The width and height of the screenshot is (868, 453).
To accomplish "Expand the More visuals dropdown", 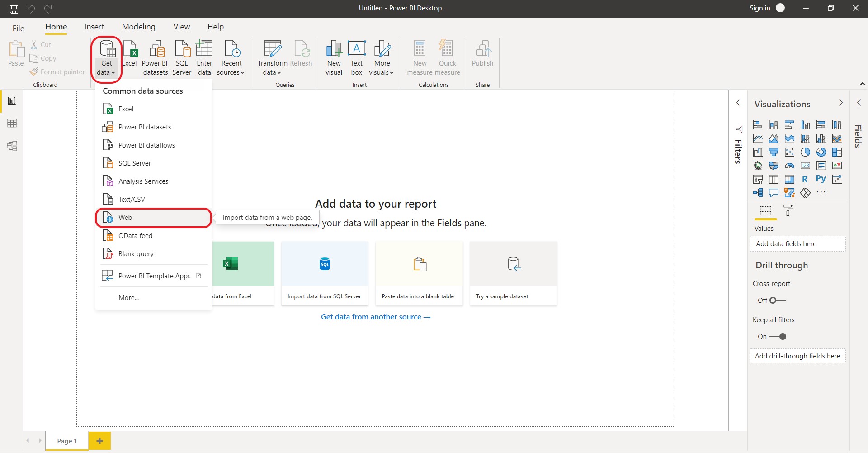I will 382,58.
